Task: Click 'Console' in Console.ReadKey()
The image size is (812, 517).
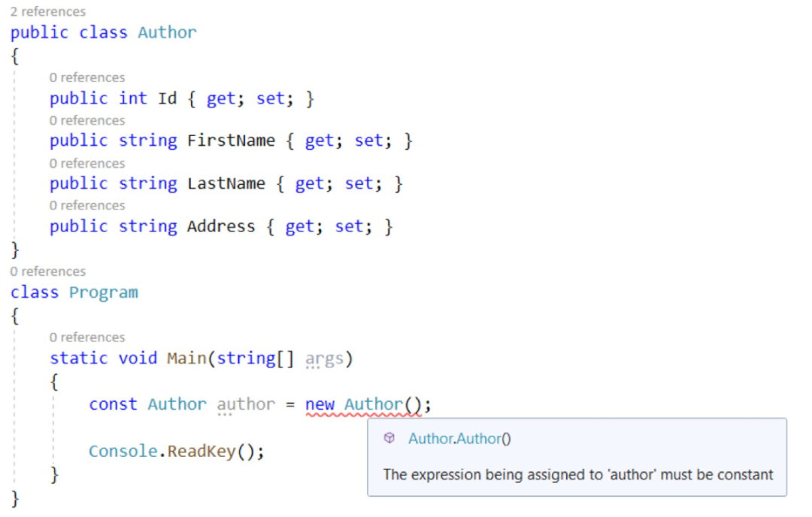Action: pyautogui.click(x=123, y=452)
